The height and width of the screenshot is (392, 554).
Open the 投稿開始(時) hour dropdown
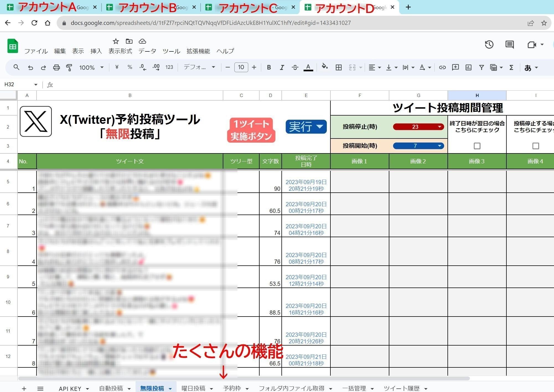439,146
